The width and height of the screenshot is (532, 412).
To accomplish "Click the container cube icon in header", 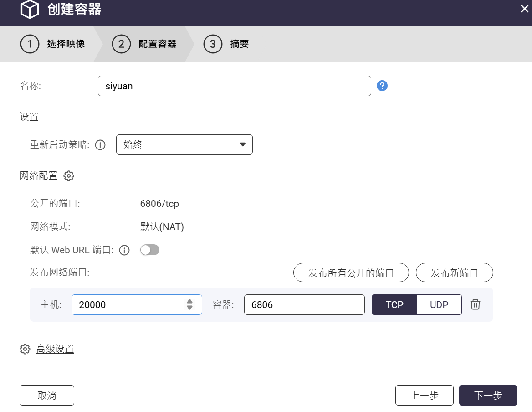I will 30,10.
